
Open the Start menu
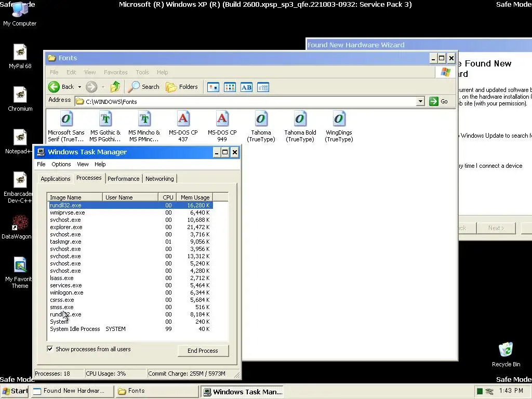click(15, 391)
